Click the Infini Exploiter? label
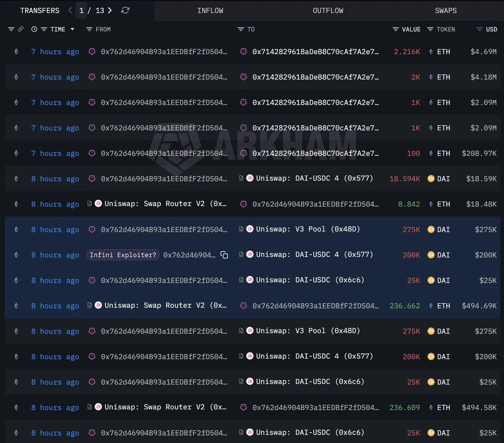The image size is (504, 443). 123,255
